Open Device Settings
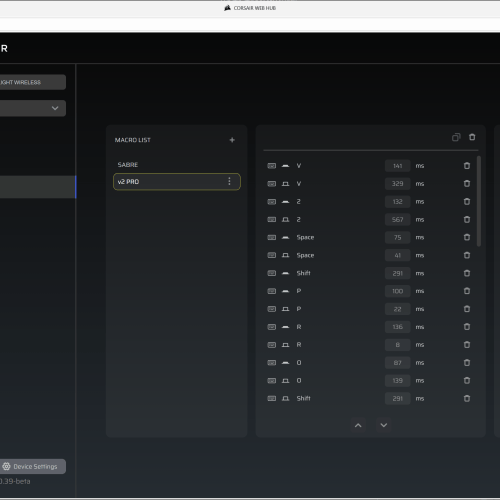The width and height of the screenshot is (500, 500). click(x=33, y=466)
